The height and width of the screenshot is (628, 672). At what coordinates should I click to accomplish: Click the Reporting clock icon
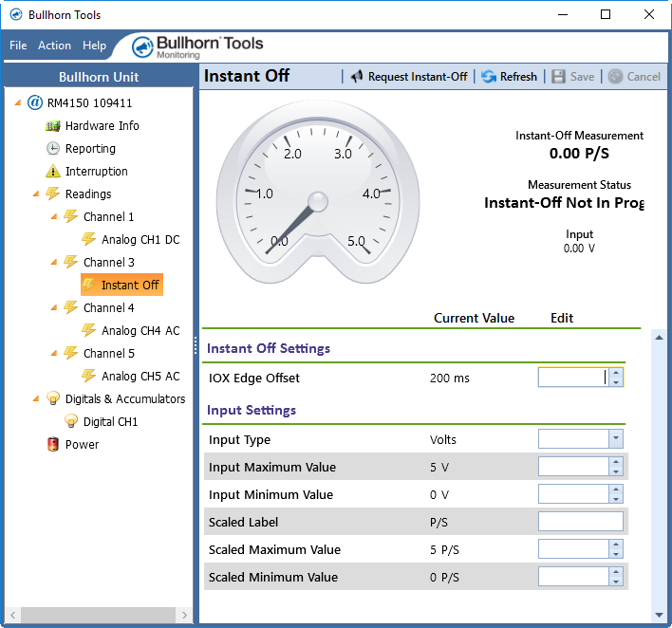pos(53,149)
